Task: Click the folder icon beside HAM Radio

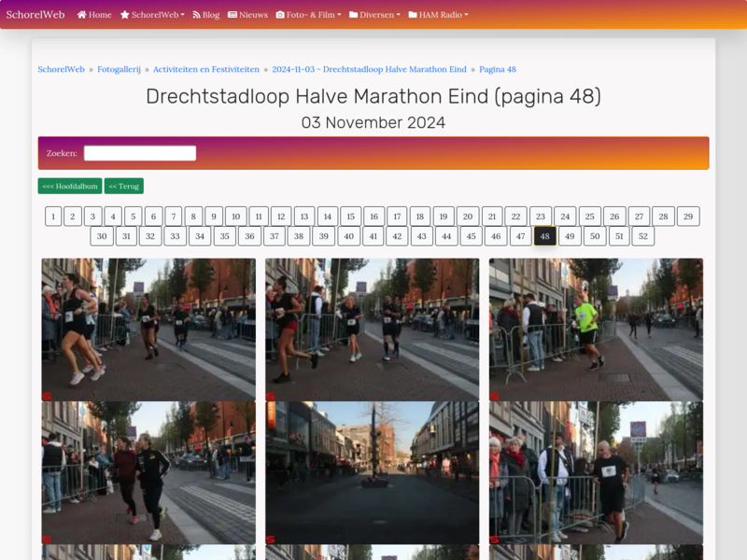Action: point(413,15)
